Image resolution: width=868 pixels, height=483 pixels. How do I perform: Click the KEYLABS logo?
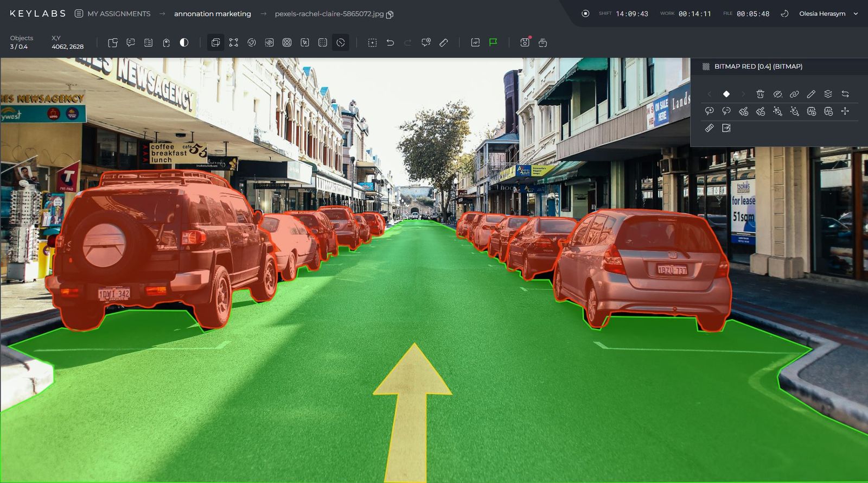tap(37, 14)
